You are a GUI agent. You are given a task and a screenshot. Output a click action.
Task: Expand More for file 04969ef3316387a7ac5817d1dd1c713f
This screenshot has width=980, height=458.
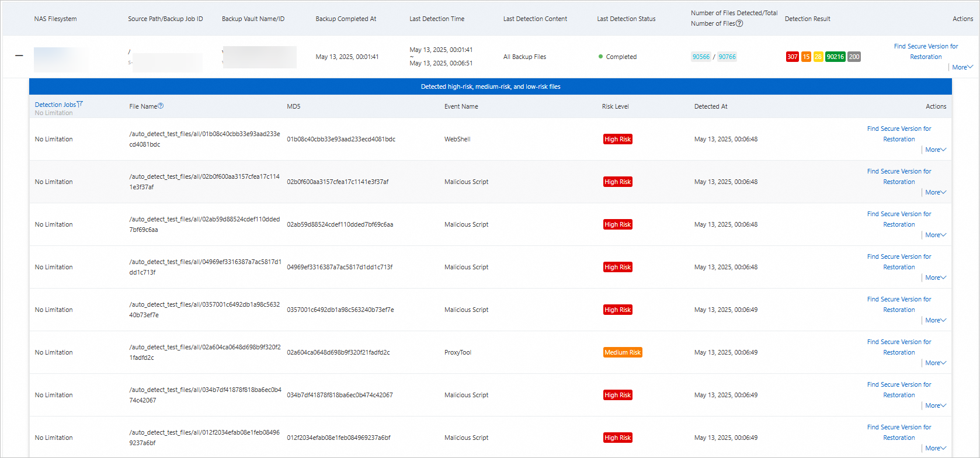pos(936,277)
